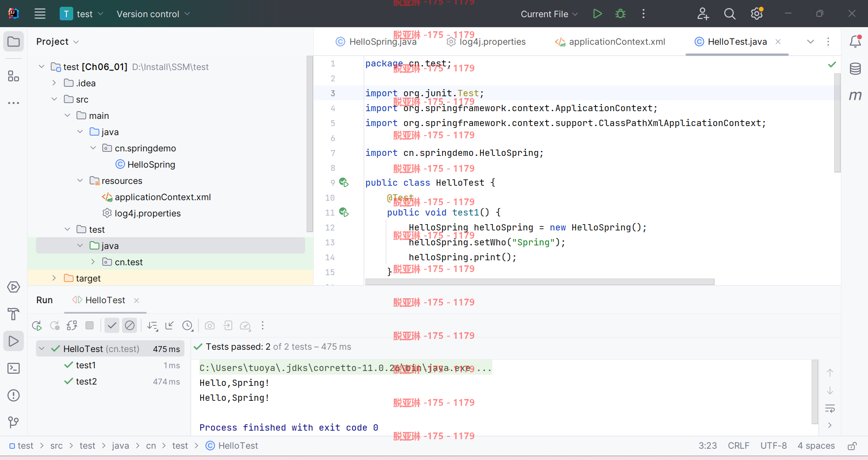The height and width of the screenshot is (460, 868).
Task: Collapse the resources folder
Action: [80, 180]
